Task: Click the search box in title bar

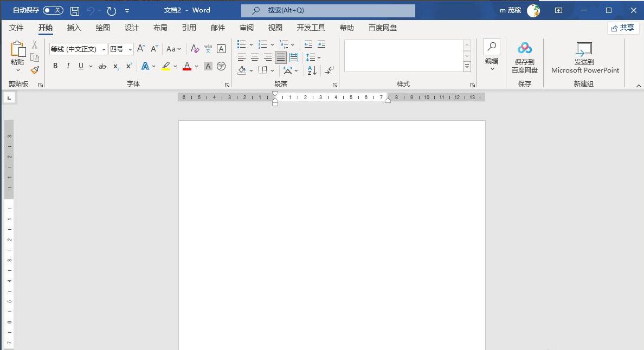Action: pos(328,10)
